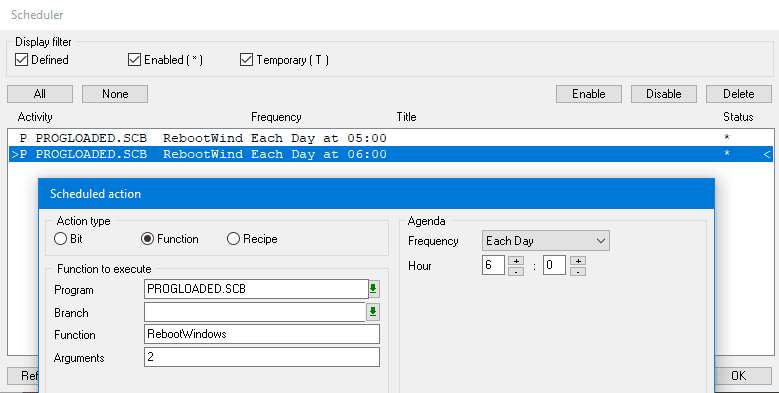Focus the Program field PROGLOADED.SCB
Screen dimensions: 779x393
pyautogui.click(x=256, y=289)
